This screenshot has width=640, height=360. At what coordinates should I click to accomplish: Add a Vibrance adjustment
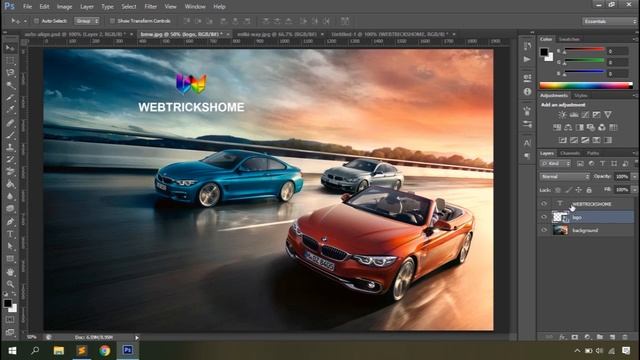click(x=608, y=115)
